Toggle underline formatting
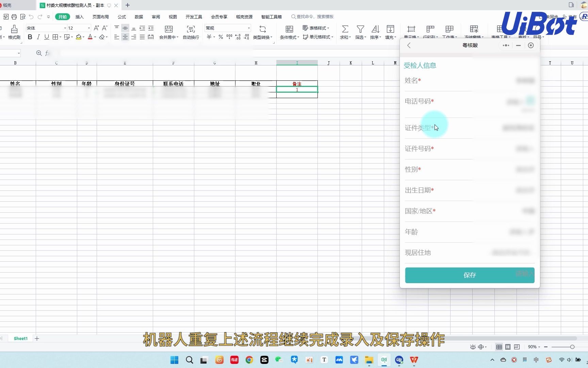 click(x=46, y=37)
